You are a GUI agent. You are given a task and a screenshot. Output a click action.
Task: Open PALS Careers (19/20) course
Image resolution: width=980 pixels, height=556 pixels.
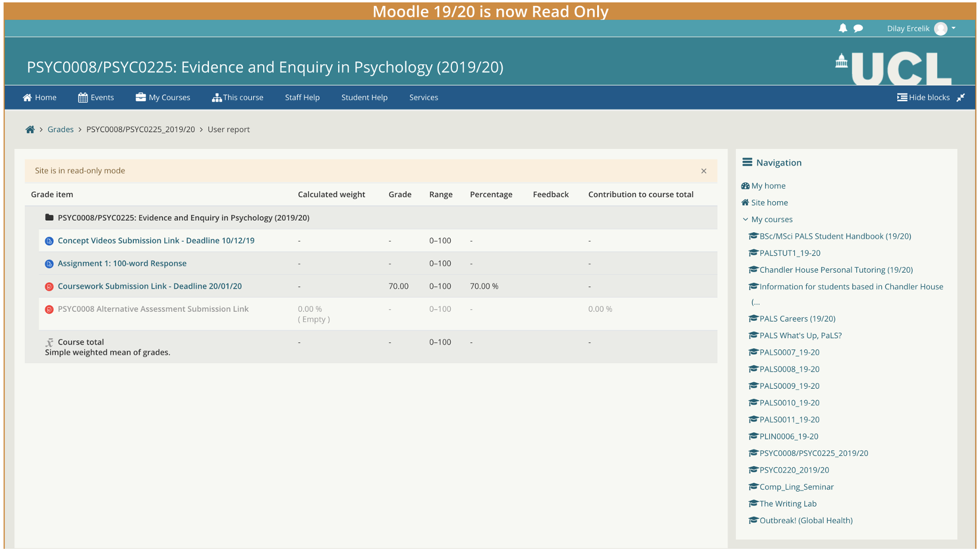(797, 319)
